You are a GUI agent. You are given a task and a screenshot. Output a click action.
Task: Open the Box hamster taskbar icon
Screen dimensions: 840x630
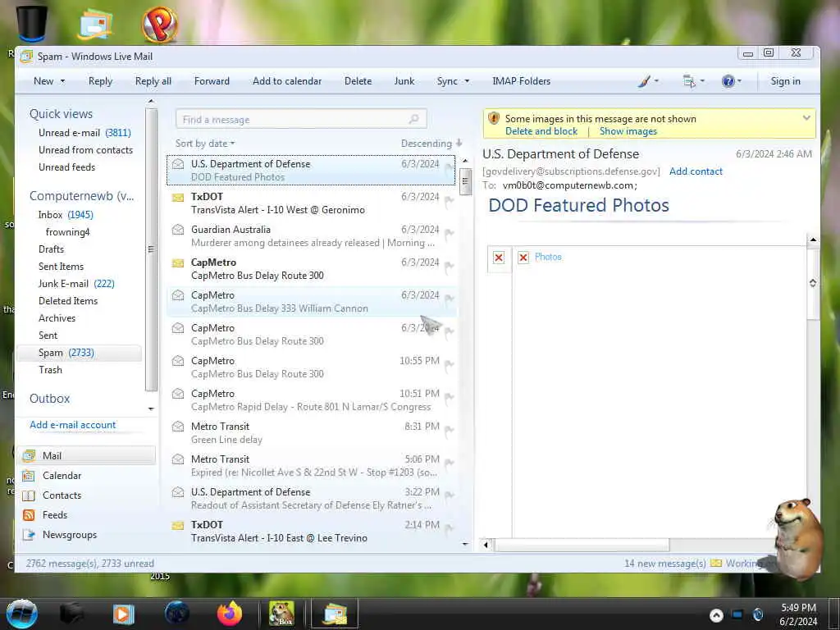282,614
